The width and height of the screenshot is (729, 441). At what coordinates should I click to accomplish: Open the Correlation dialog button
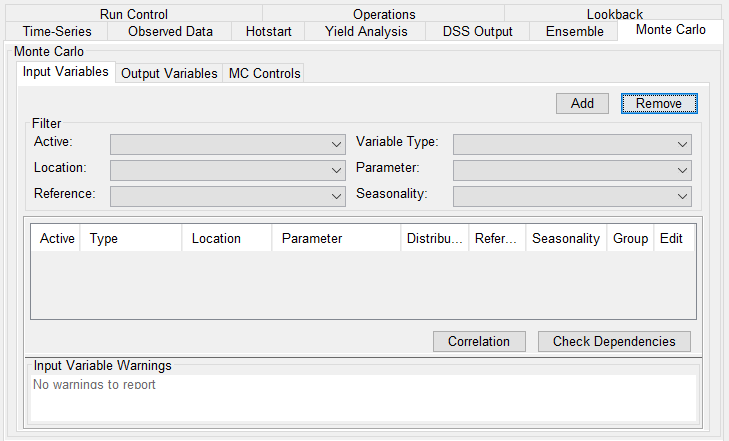479,341
